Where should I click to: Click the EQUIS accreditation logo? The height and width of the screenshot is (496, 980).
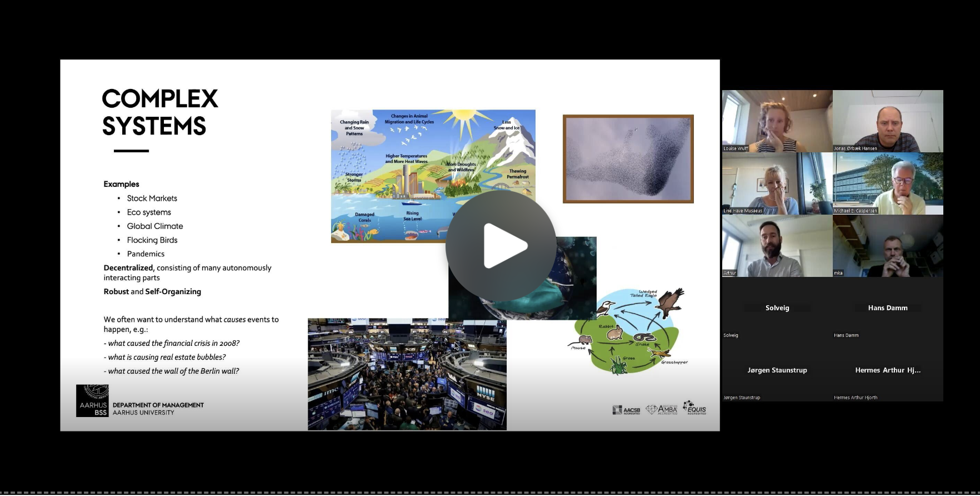(694, 408)
